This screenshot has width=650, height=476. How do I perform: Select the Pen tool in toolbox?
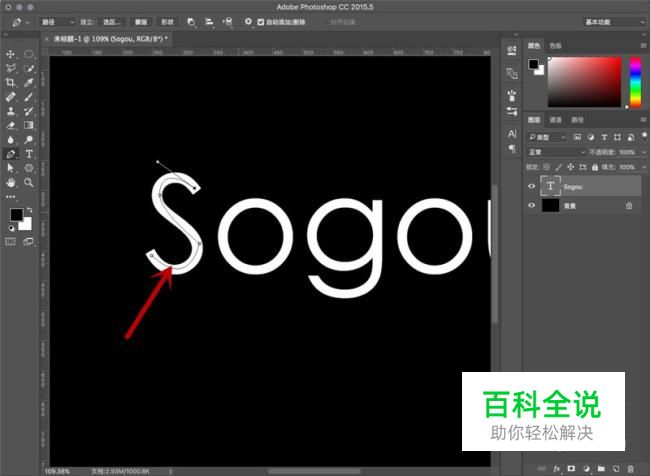(x=10, y=154)
